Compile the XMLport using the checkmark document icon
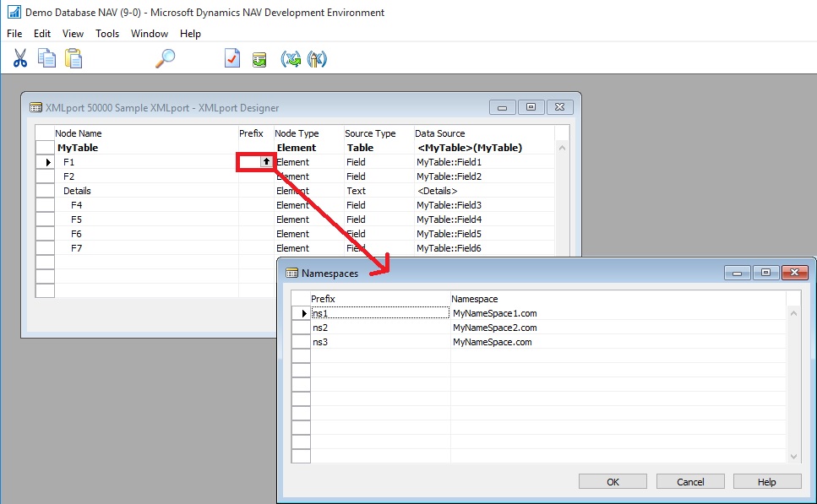817x504 pixels. pos(232,59)
